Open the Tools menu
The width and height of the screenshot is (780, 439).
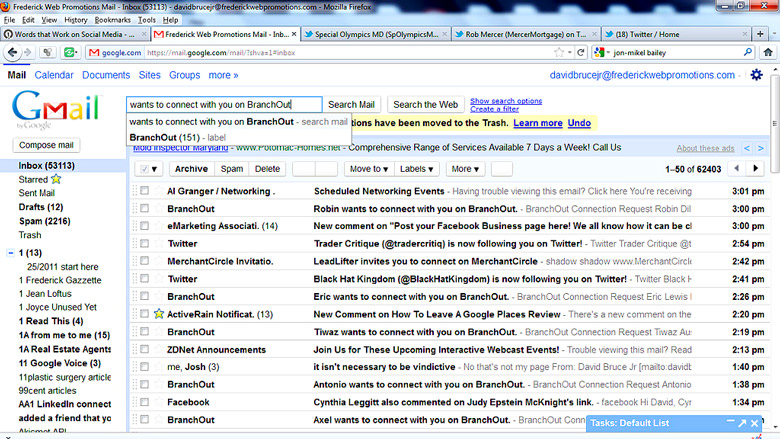tap(146, 20)
